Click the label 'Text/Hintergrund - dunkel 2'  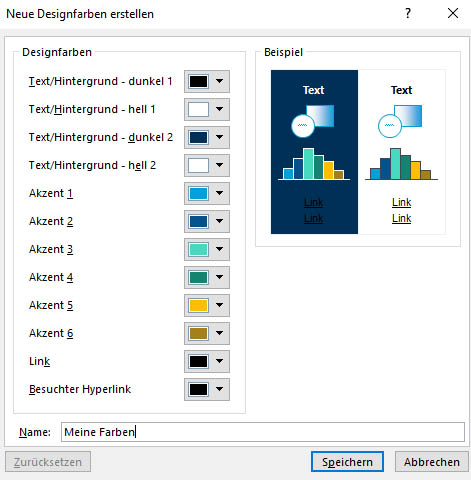101,137
